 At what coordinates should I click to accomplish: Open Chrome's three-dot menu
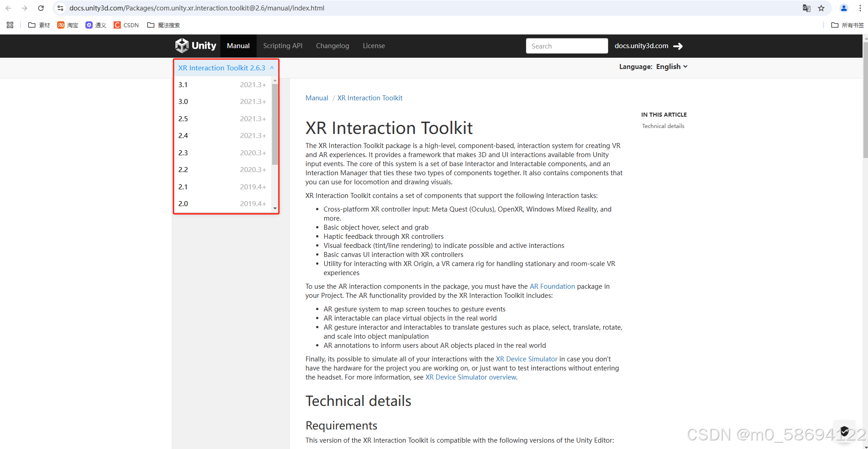pos(861,8)
